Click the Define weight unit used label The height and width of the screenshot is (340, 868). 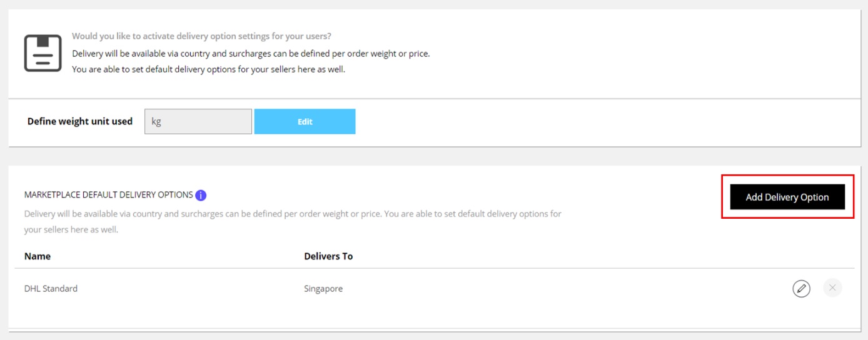coord(80,122)
